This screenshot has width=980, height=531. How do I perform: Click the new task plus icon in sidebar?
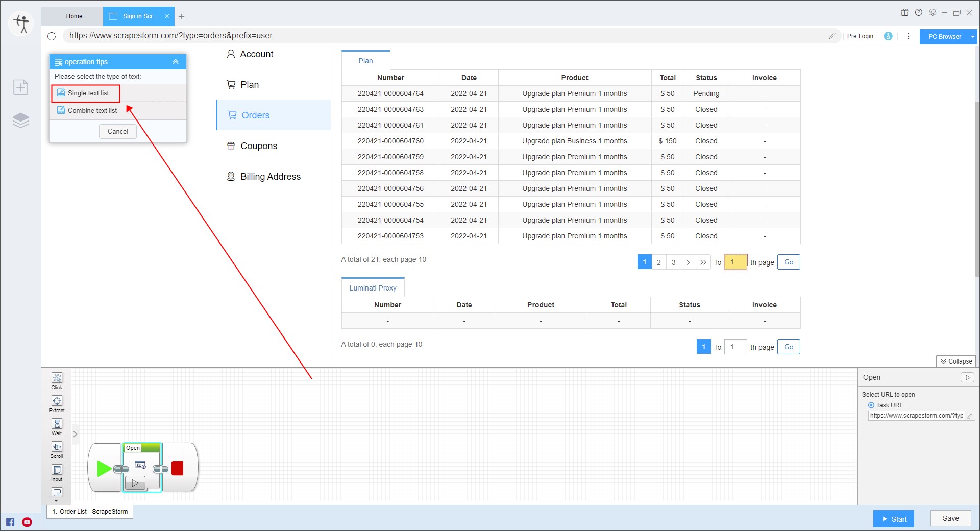(x=21, y=87)
